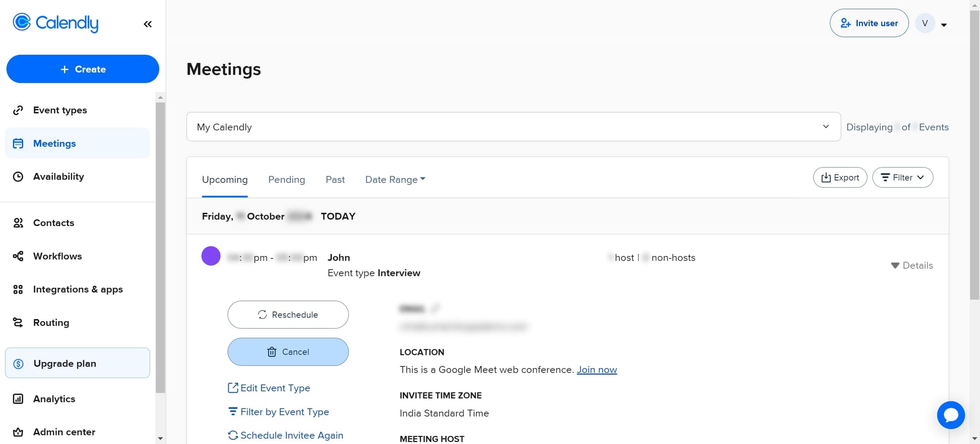Open Analytics from sidebar

(x=54, y=399)
